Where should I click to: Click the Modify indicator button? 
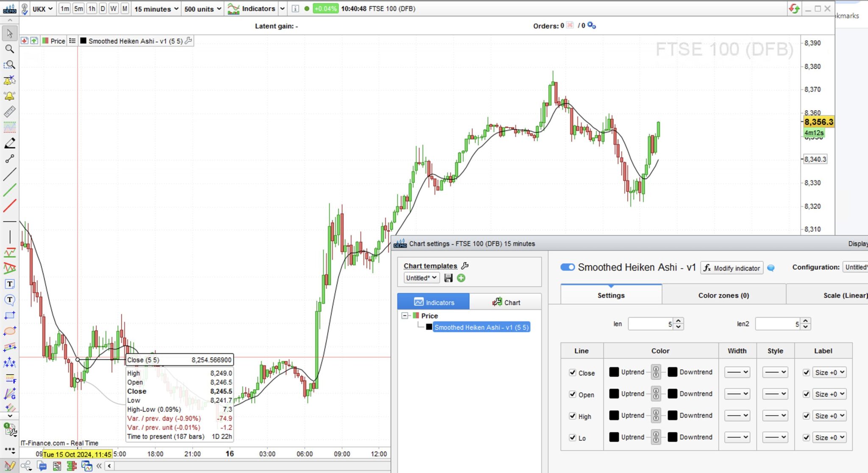[732, 268]
